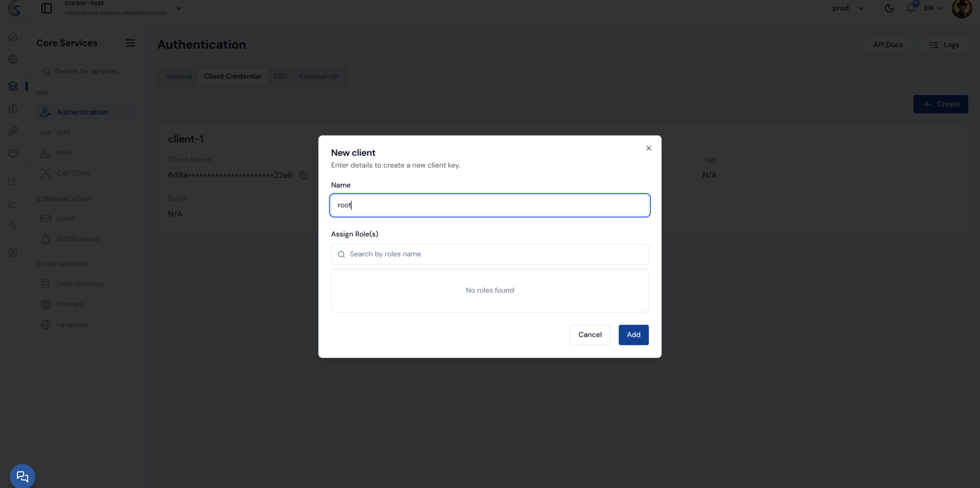Collapse the Core Services panel
The image size is (980, 488).
coord(130,42)
